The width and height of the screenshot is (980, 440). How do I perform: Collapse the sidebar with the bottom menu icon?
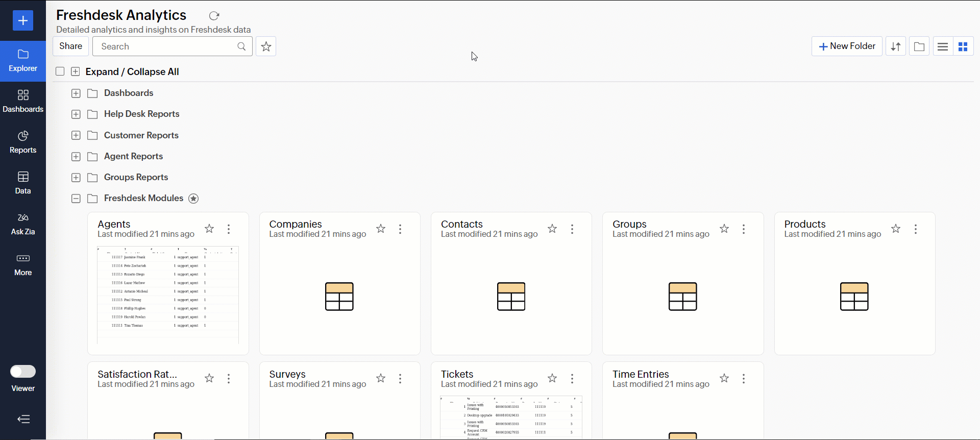[x=23, y=419]
